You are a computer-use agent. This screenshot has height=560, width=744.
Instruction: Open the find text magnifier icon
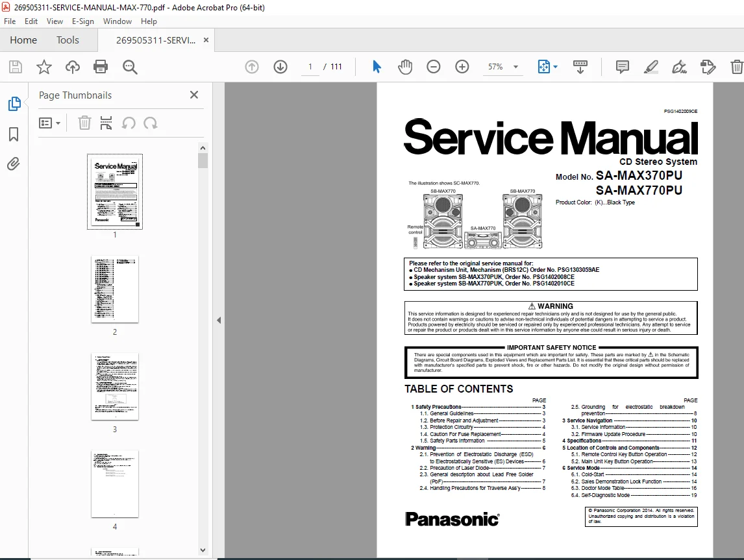(130, 67)
